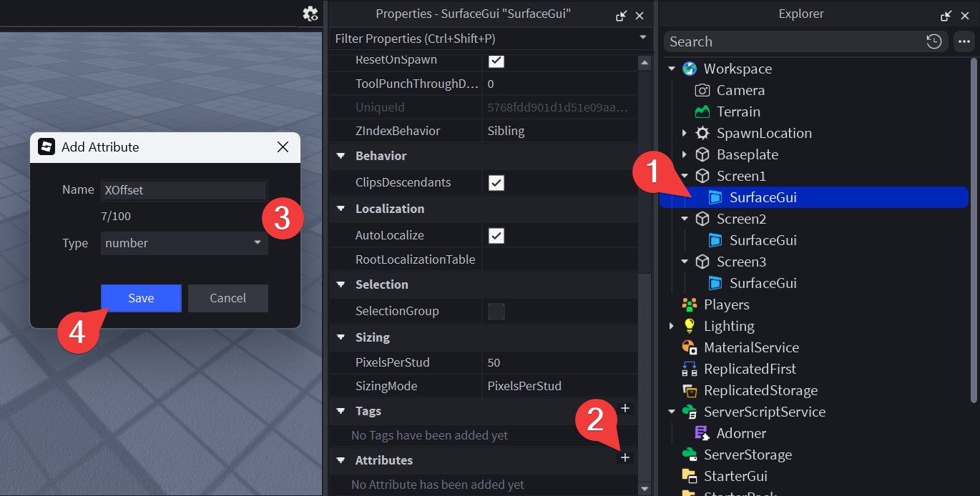Image resolution: width=980 pixels, height=496 pixels.
Task: Toggle the ResetOnSpawn checkbox
Action: coord(496,61)
